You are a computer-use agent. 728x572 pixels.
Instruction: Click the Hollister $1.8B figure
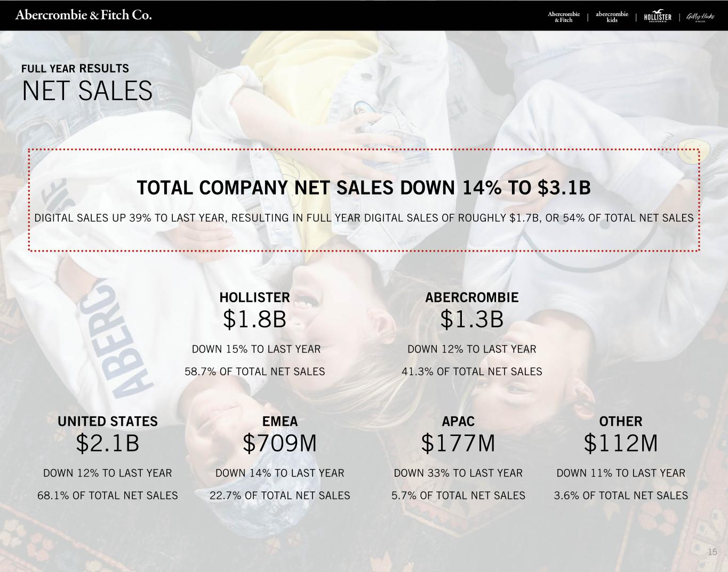pyautogui.click(x=255, y=319)
